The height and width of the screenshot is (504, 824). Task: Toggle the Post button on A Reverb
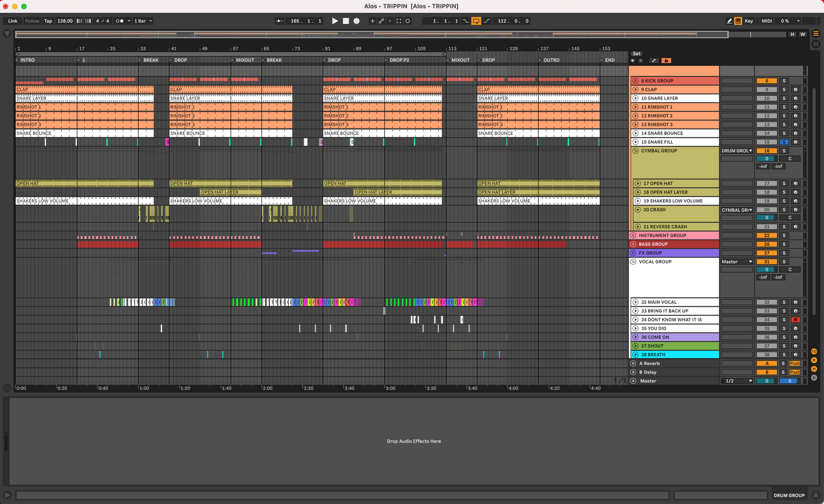point(795,363)
